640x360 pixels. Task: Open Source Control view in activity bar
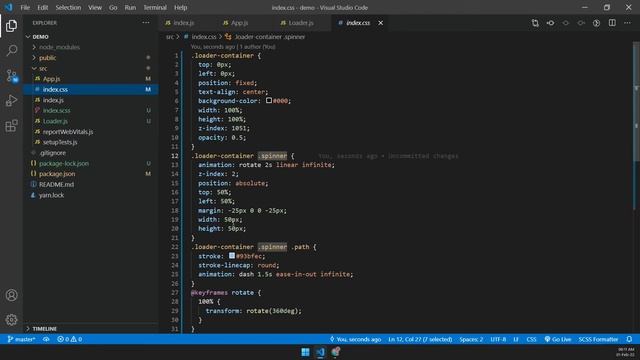point(11,76)
